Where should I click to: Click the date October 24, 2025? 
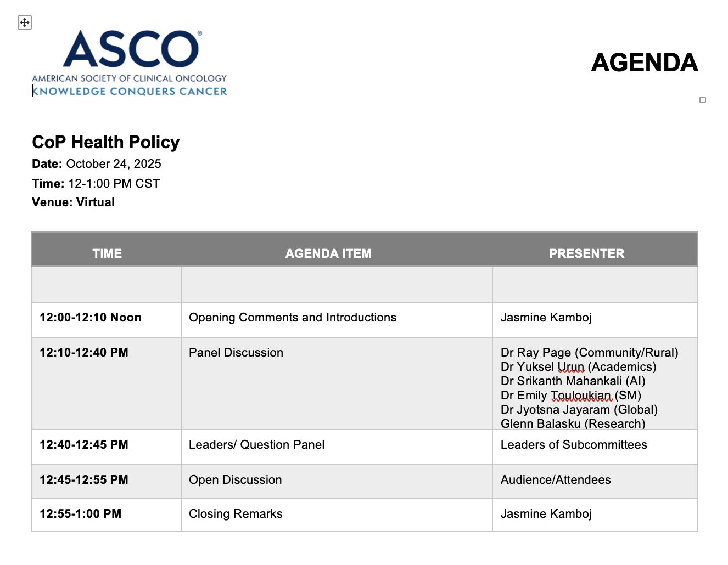114,164
